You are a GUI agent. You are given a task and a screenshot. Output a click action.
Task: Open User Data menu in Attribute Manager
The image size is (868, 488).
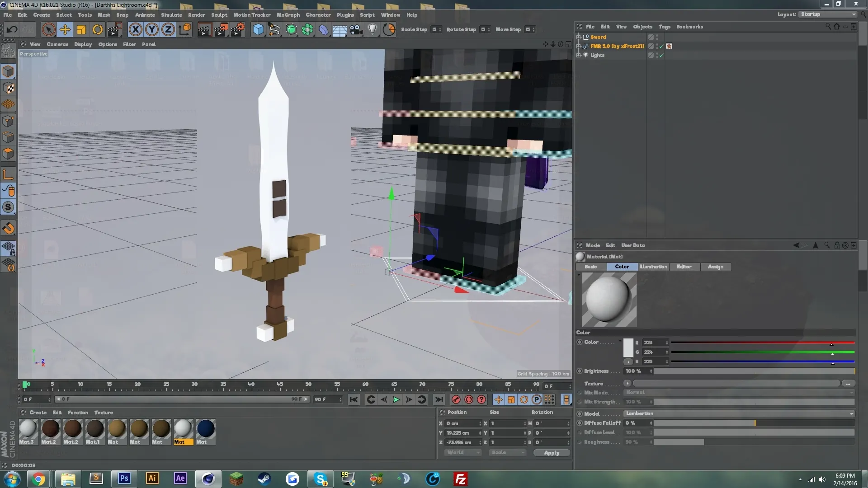coord(633,245)
